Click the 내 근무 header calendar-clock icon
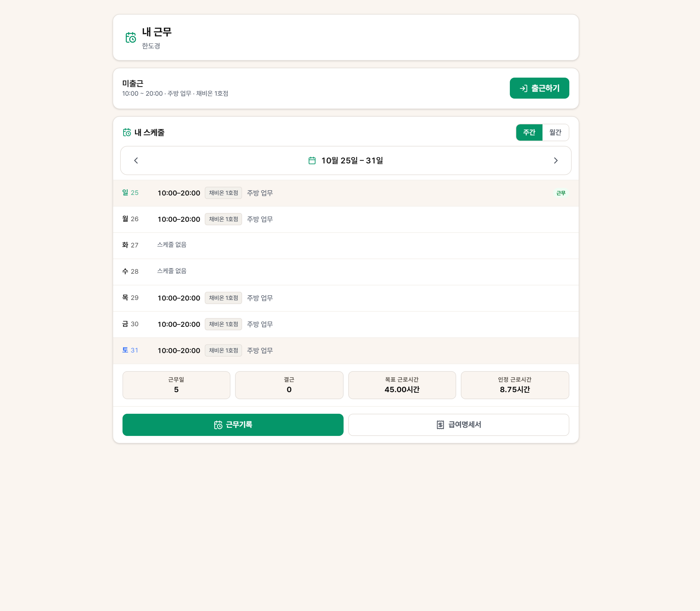This screenshot has height=611, width=700. pos(131,37)
